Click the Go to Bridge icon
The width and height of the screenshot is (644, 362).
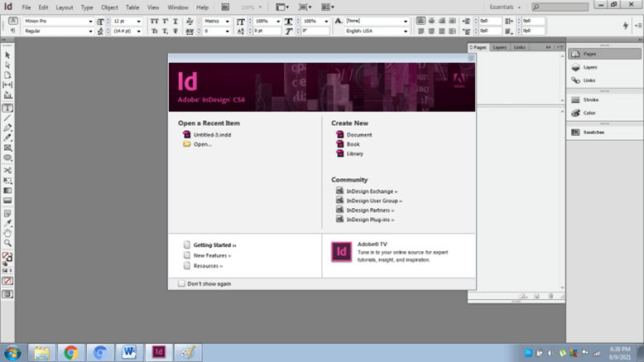pyautogui.click(x=225, y=7)
